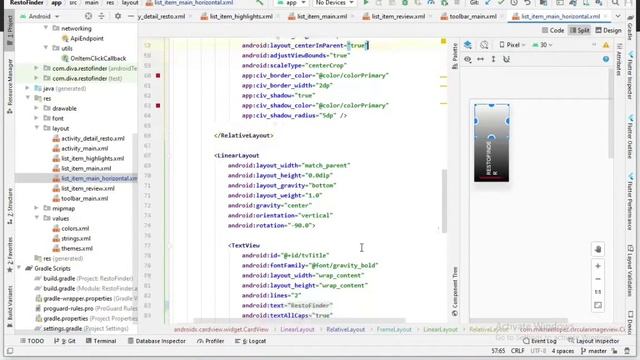Open the Event Log
The image size is (640, 360).
tap(540, 341)
